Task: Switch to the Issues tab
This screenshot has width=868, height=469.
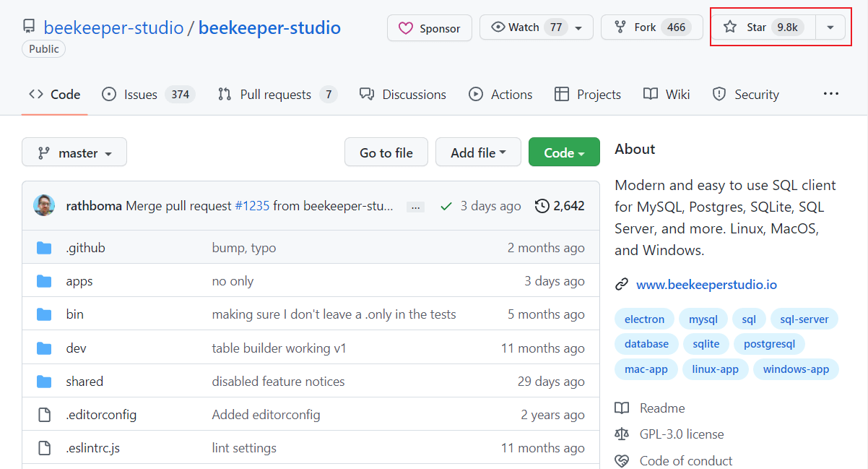Action: [148, 95]
